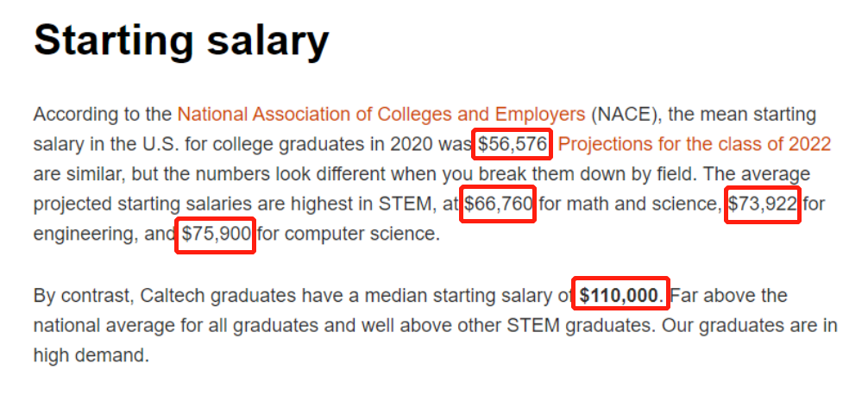The image size is (868, 395).
Task: Open the National Association of Colleges and Employers link
Action: [381, 115]
